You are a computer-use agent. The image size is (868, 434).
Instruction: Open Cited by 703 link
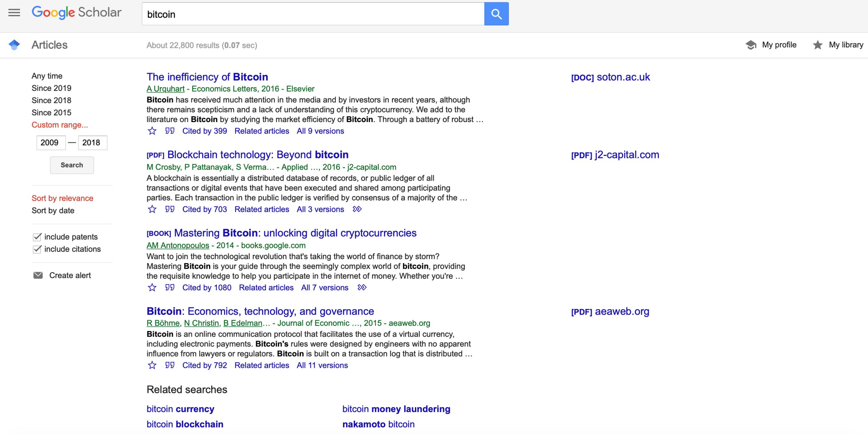204,209
